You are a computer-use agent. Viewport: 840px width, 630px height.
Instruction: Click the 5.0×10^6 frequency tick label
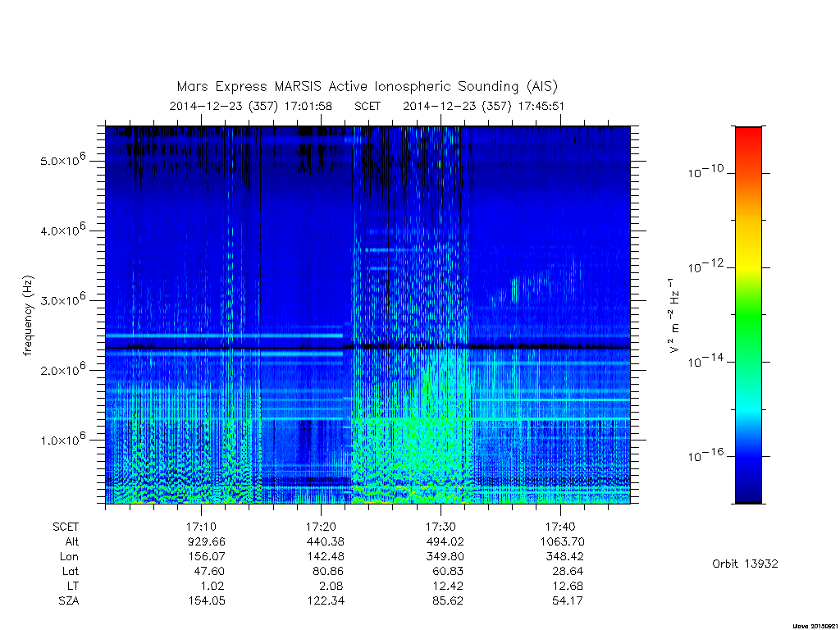[x=62, y=160]
